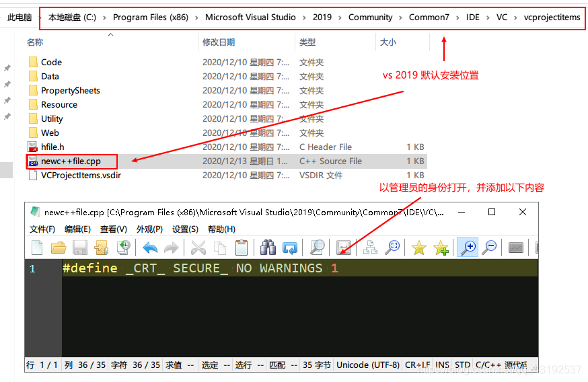Click the folder-with-arrow icon next to Save
This screenshot has height=382, width=588.
(x=101, y=247)
